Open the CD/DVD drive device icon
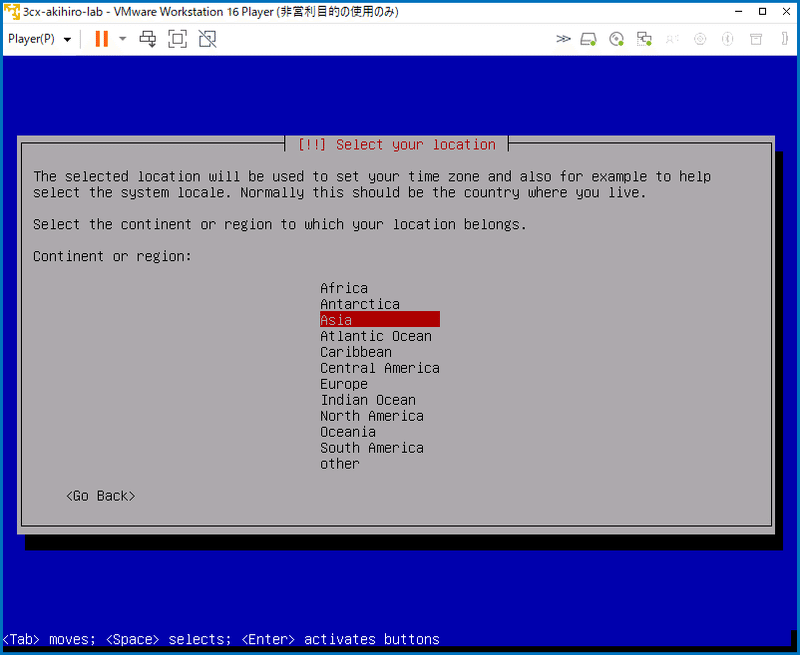The width and height of the screenshot is (800, 655). tap(616, 39)
